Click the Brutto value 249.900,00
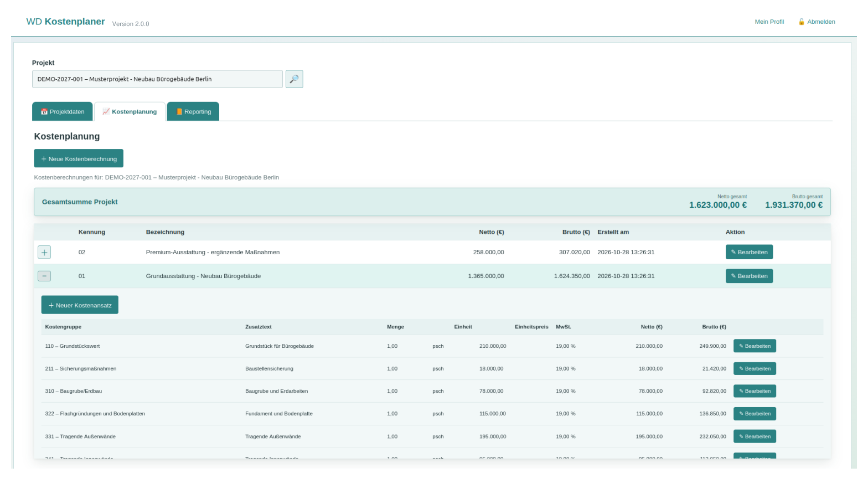 (712, 346)
